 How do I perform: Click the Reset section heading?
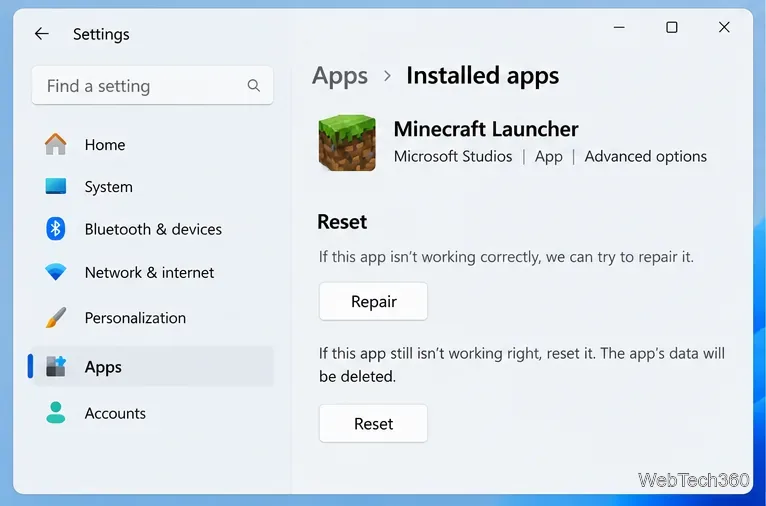(x=342, y=222)
